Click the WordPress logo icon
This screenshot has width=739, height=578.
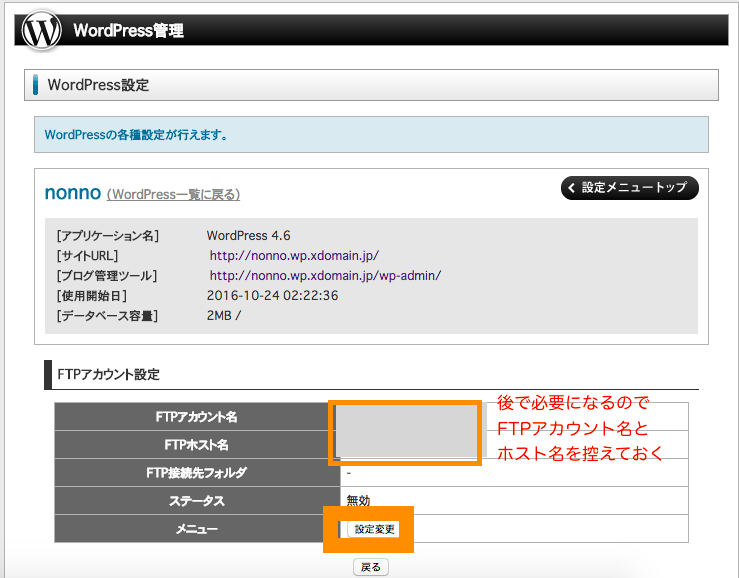tap(41, 30)
